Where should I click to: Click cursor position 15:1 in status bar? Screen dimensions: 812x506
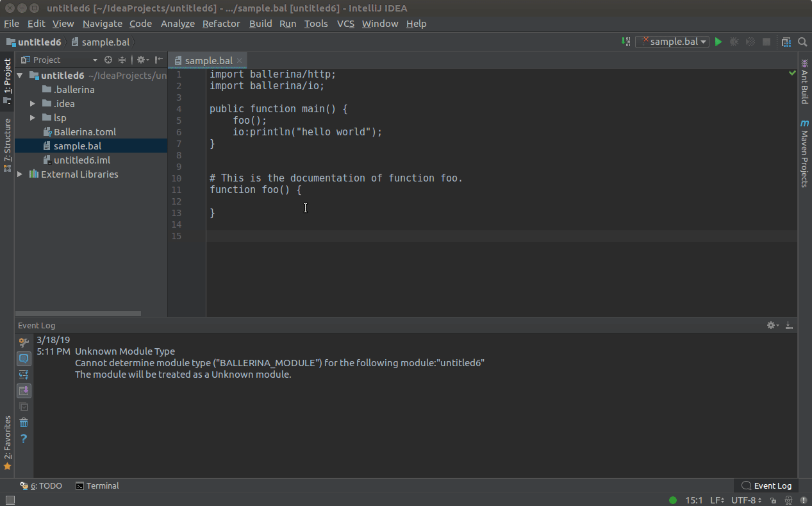point(694,500)
